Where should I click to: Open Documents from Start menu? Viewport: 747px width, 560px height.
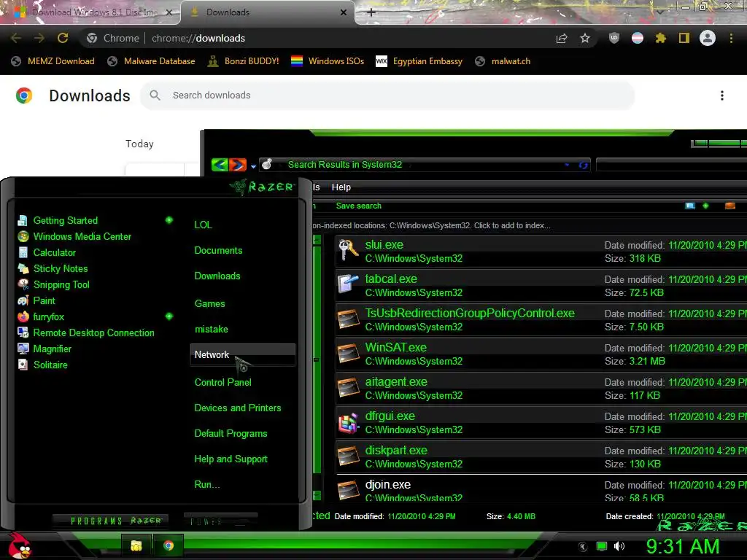(x=218, y=251)
